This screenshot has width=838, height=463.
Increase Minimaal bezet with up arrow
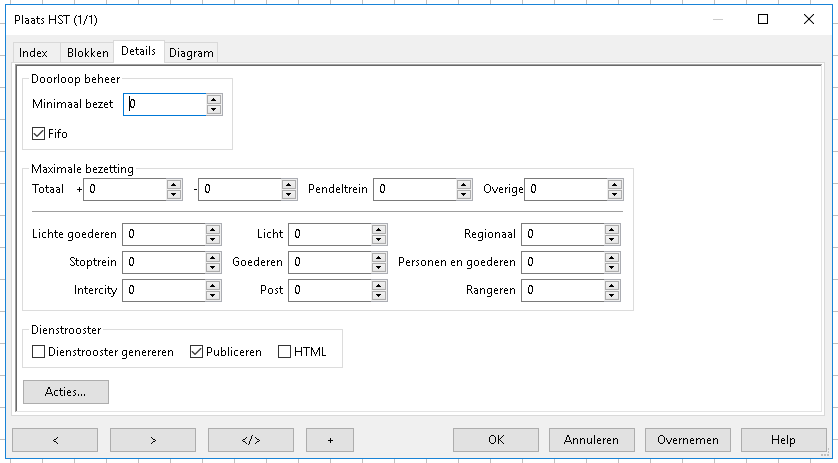(214, 99)
